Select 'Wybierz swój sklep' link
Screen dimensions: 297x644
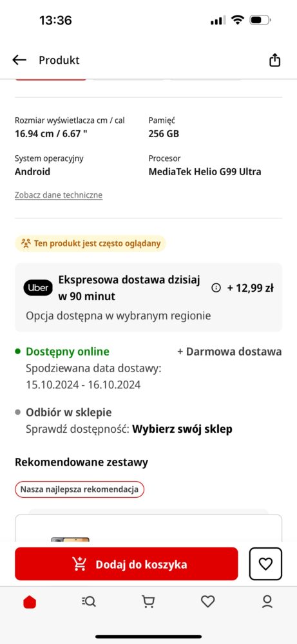coord(182,429)
